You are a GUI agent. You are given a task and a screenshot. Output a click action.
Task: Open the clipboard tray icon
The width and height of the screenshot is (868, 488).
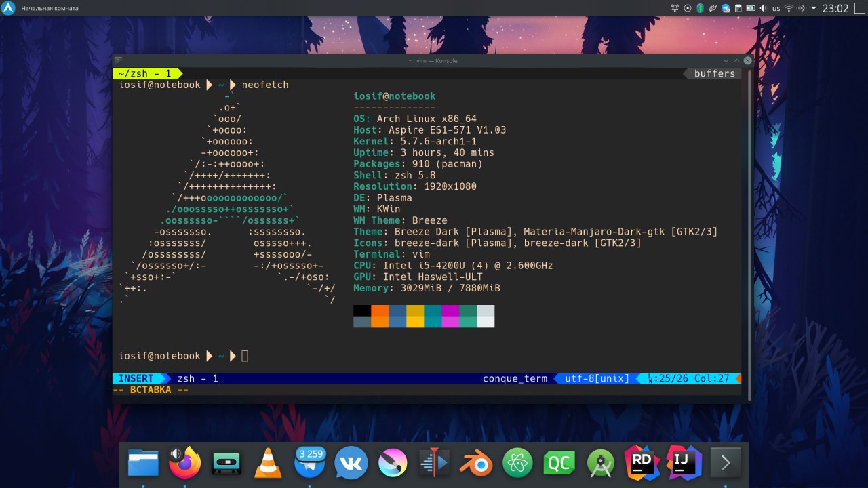pos(738,8)
